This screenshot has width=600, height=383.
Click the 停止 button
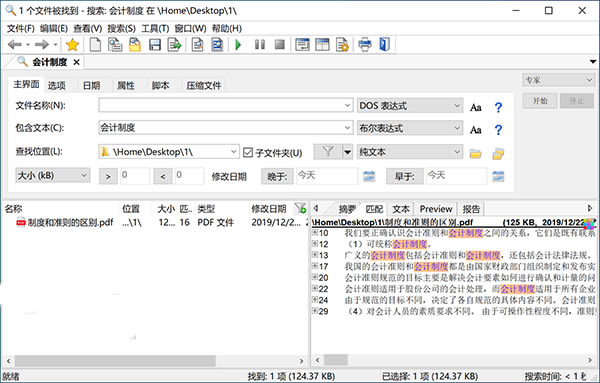[x=577, y=101]
